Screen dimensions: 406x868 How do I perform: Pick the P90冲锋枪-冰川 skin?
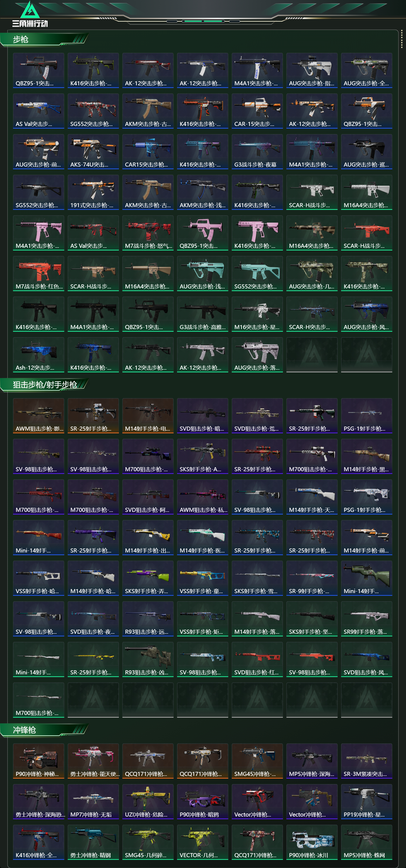pos(312,842)
